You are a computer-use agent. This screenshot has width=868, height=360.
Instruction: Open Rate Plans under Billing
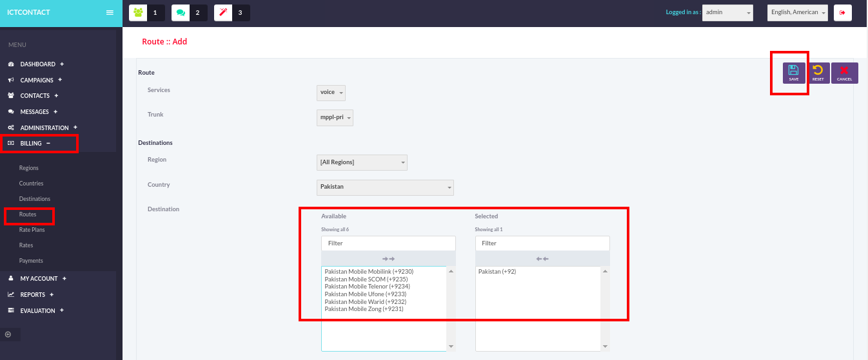[x=32, y=230]
